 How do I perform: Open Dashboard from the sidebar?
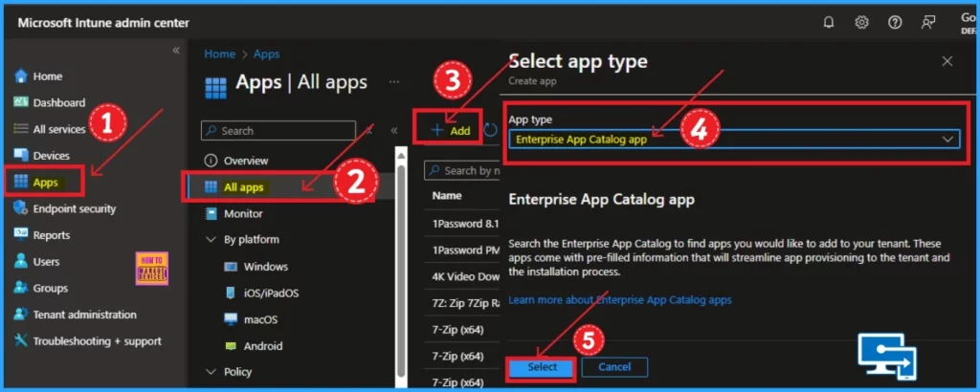click(x=58, y=102)
